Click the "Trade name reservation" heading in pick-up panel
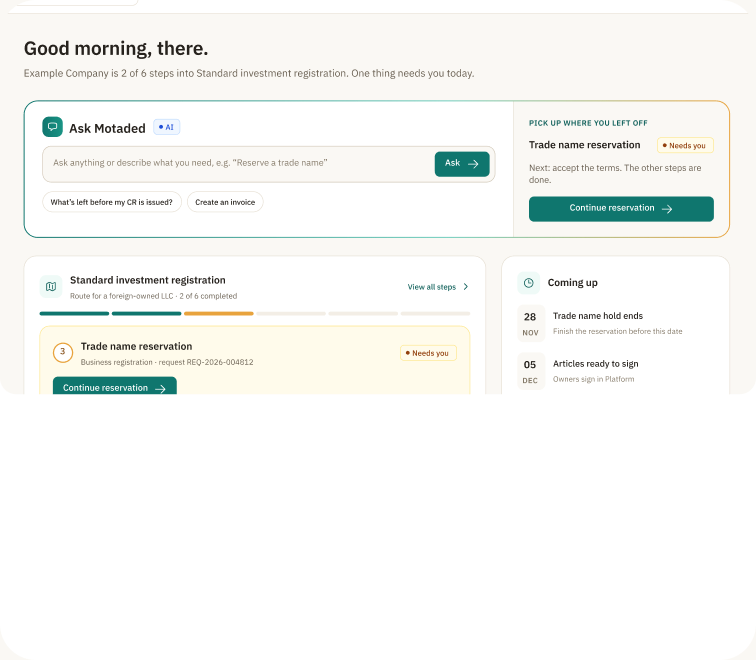 [584, 145]
